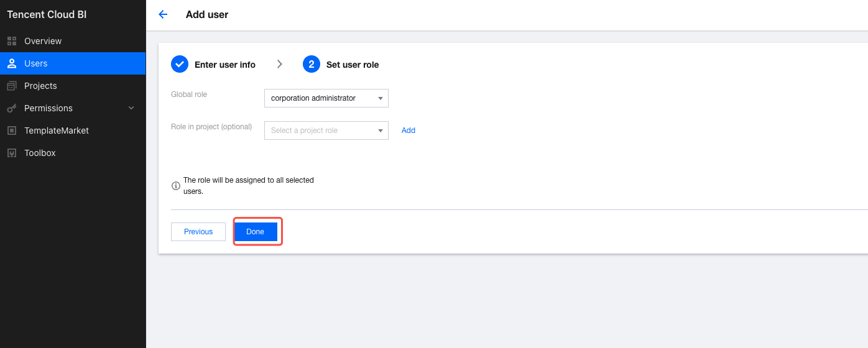
Task: Click the Permissions key icon
Action: 11,108
